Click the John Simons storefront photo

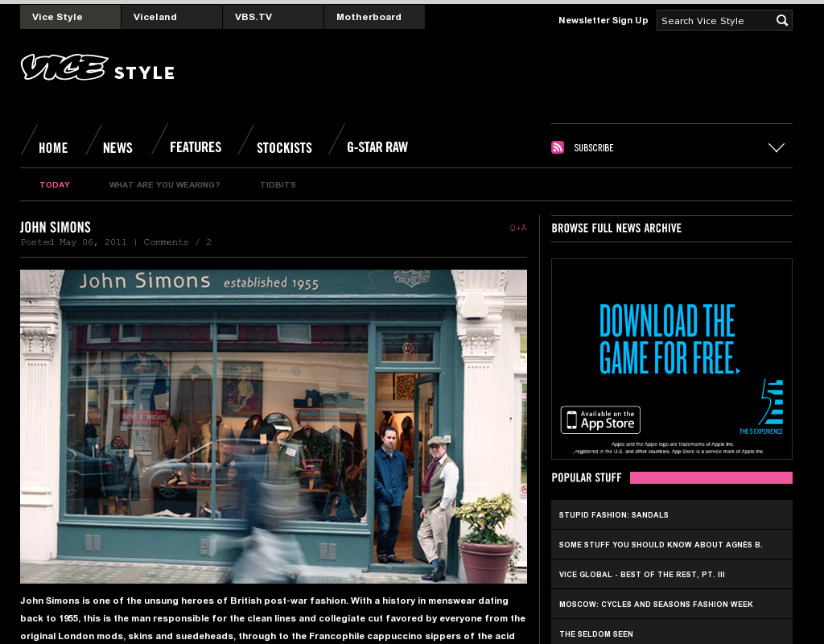click(274, 427)
